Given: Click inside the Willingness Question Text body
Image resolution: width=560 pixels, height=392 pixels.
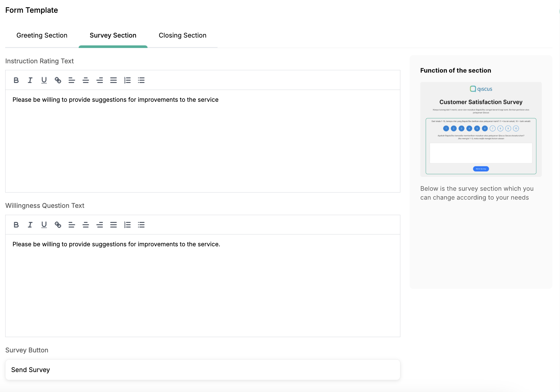Looking at the screenshot, I should (203, 286).
